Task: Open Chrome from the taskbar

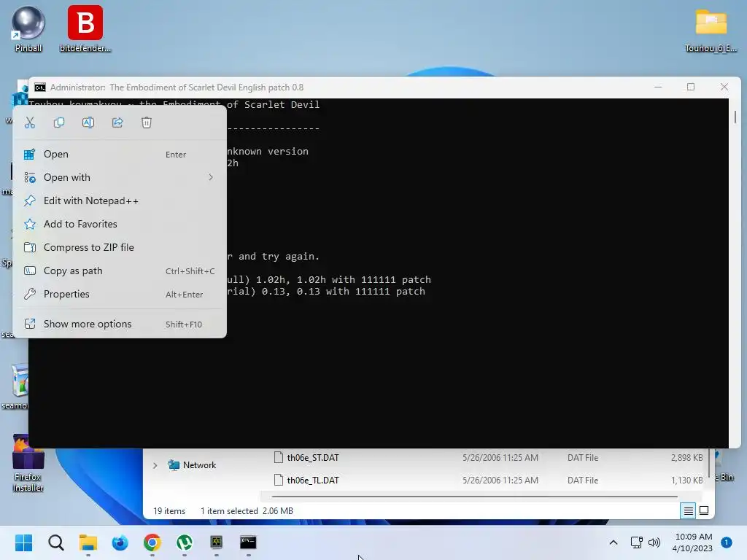Action: 152,542
